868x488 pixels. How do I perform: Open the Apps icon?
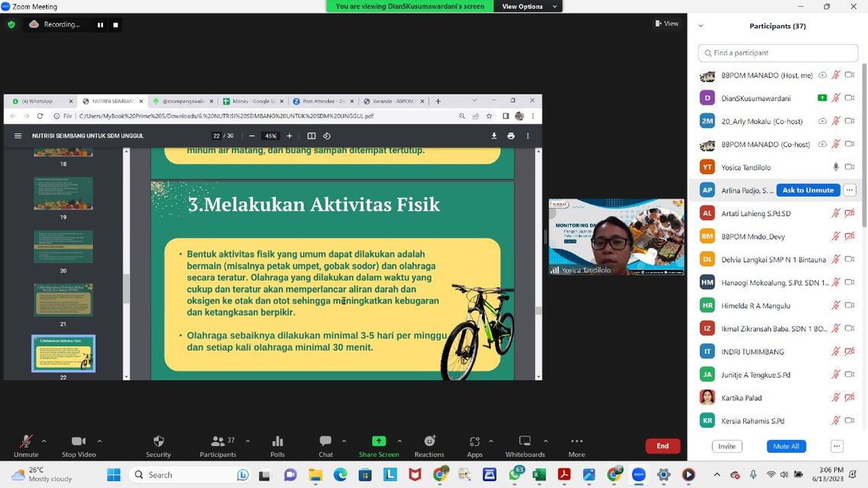pos(474,442)
